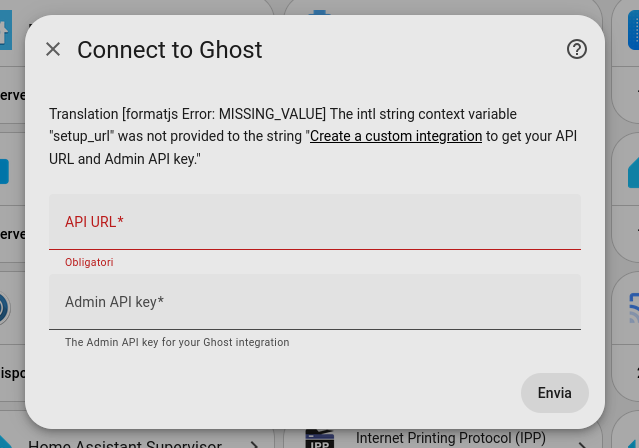Click the cast-style icon on right edge
Image resolution: width=639 pixels, height=448 pixels.
click(x=633, y=308)
